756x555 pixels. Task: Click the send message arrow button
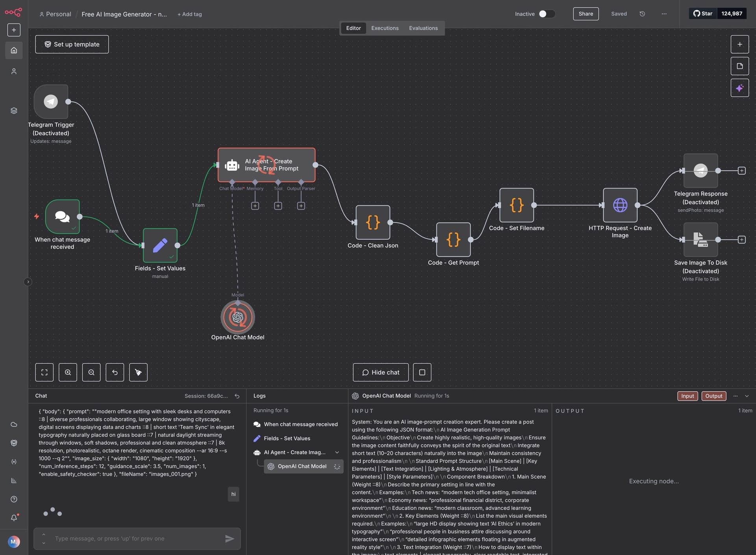(230, 538)
